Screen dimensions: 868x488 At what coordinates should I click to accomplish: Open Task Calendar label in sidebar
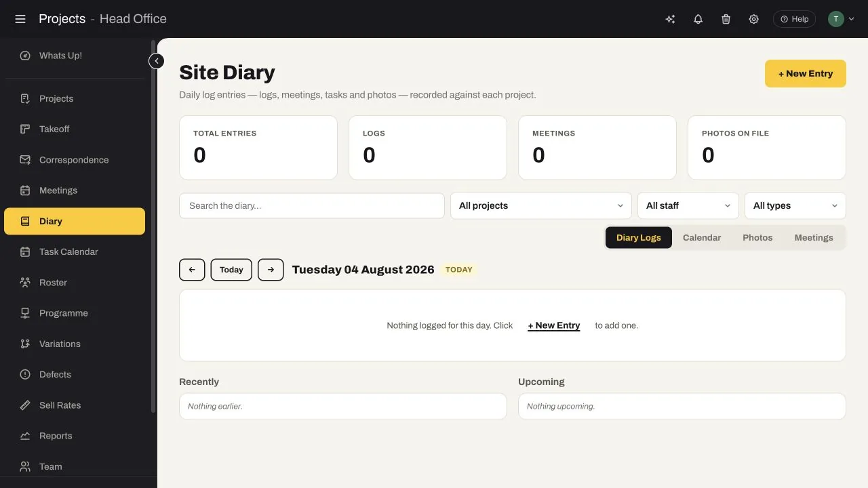[x=68, y=251]
